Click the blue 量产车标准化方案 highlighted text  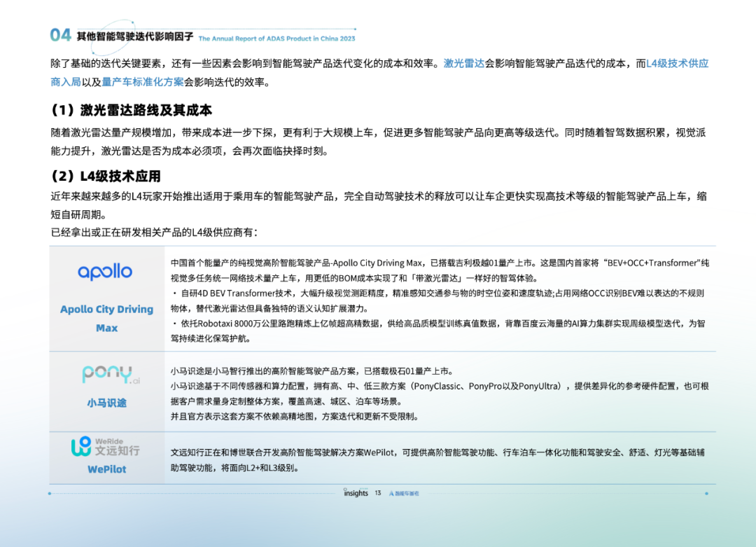[143, 82]
